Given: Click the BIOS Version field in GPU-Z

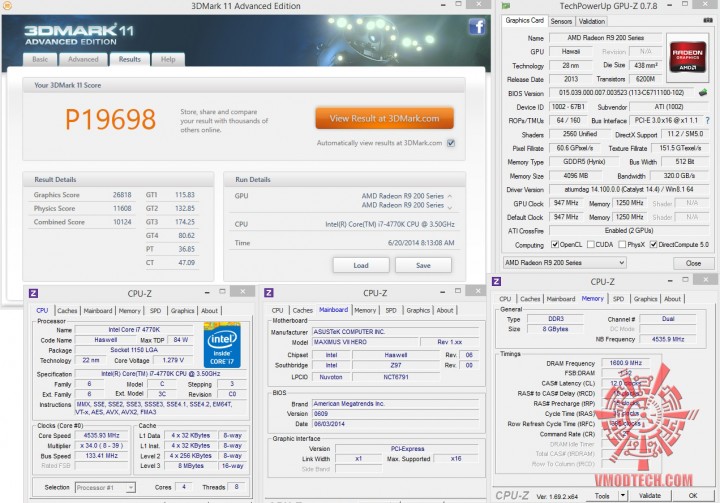Looking at the screenshot, I should click(621, 93).
